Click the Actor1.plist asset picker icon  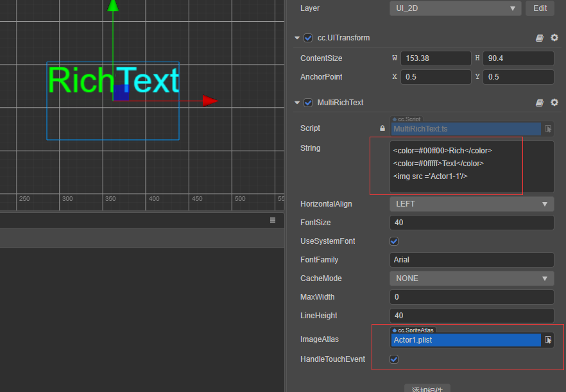point(548,339)
